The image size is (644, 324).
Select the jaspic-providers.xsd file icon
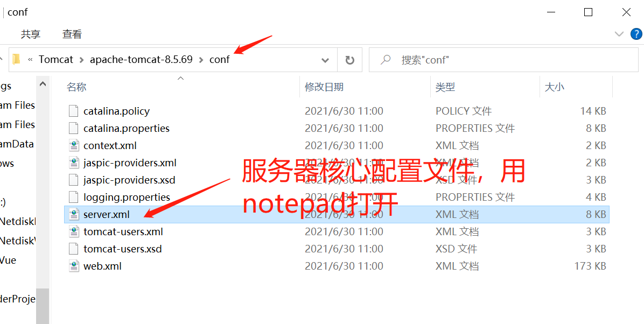[74, 180]
